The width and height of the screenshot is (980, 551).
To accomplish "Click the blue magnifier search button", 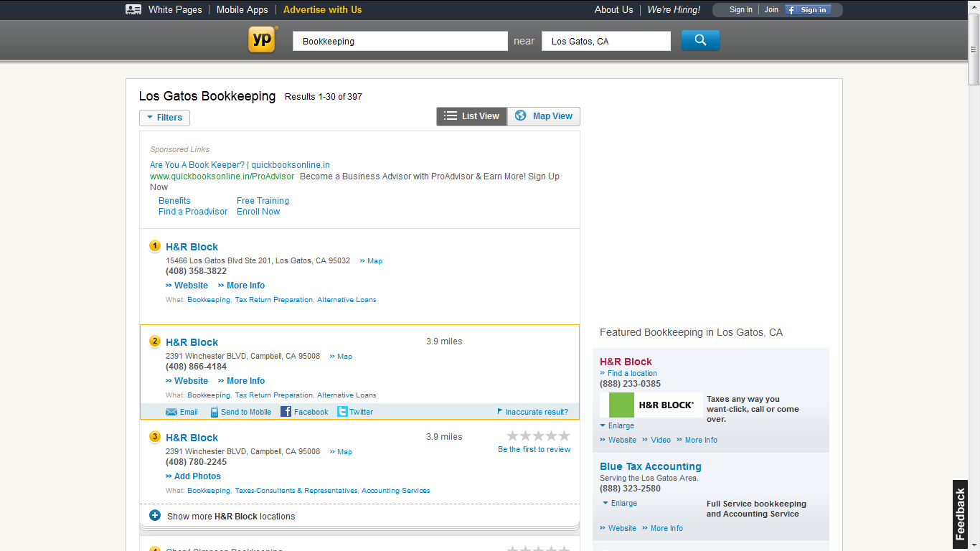I will point(700,40).
